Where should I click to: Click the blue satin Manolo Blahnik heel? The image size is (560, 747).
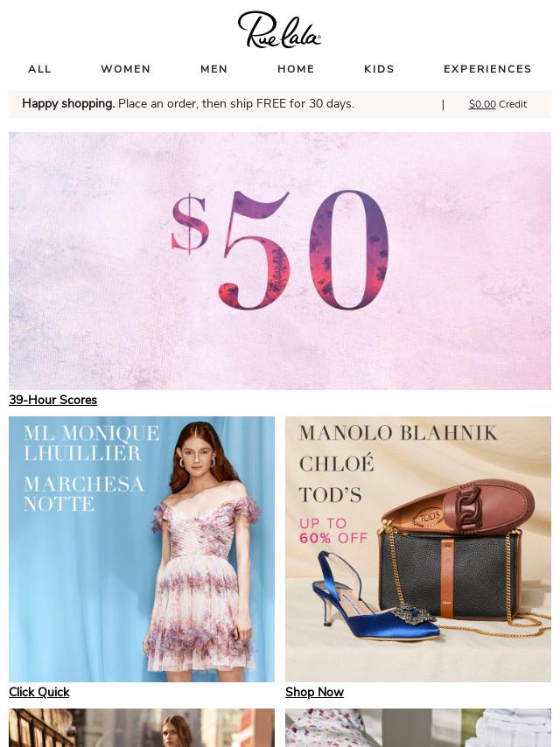tap(374, 603)
